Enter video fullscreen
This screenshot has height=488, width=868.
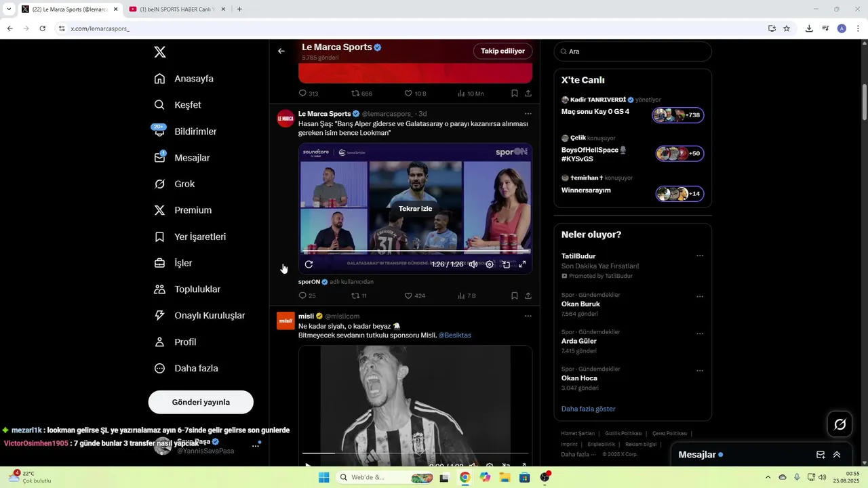(522, 264)
